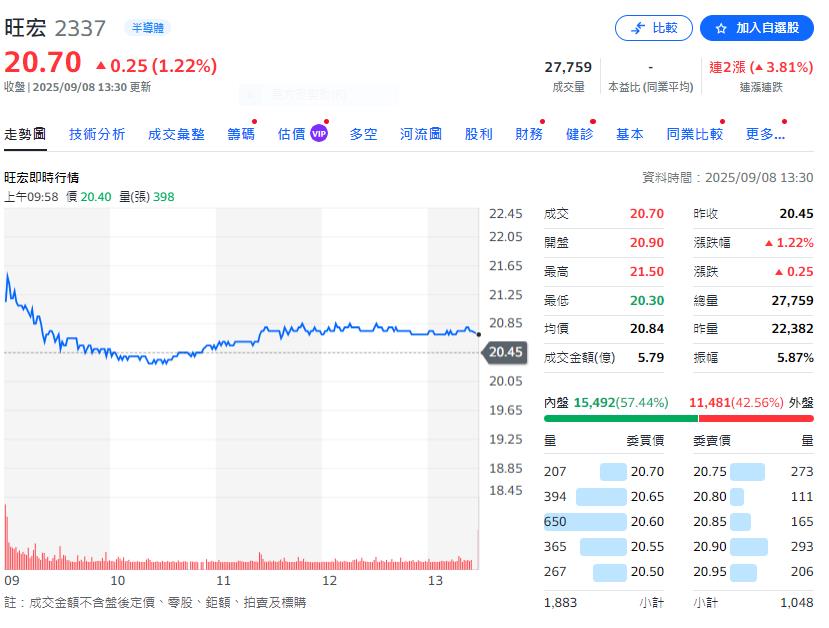829x628 pixels.
Task: Click the 連2漲 streak indicator
Action: (x=761, y=68)
